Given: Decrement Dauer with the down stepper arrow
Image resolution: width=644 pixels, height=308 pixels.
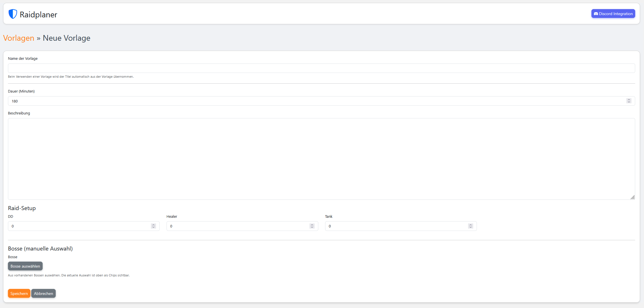Looking at the screenshot, I should 629,102.
